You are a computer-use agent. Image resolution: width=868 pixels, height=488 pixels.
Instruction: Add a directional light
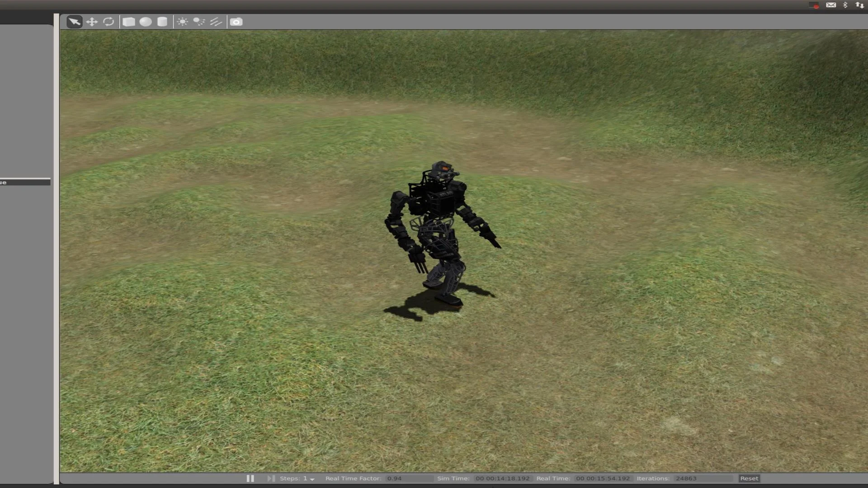point(216,22)
